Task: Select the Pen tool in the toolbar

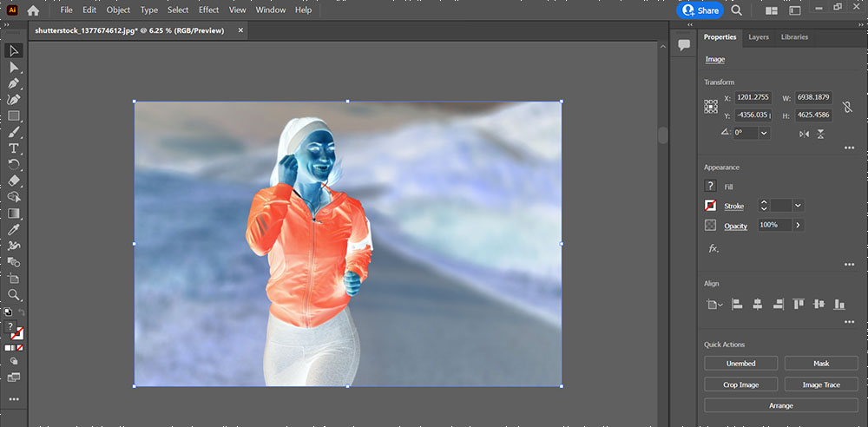Action: [14, 83]
